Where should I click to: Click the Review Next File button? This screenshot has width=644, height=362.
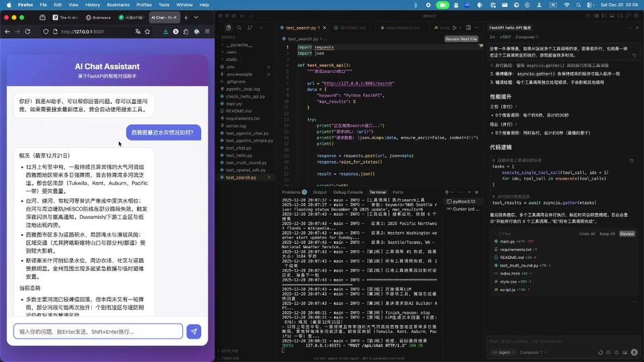461,39
